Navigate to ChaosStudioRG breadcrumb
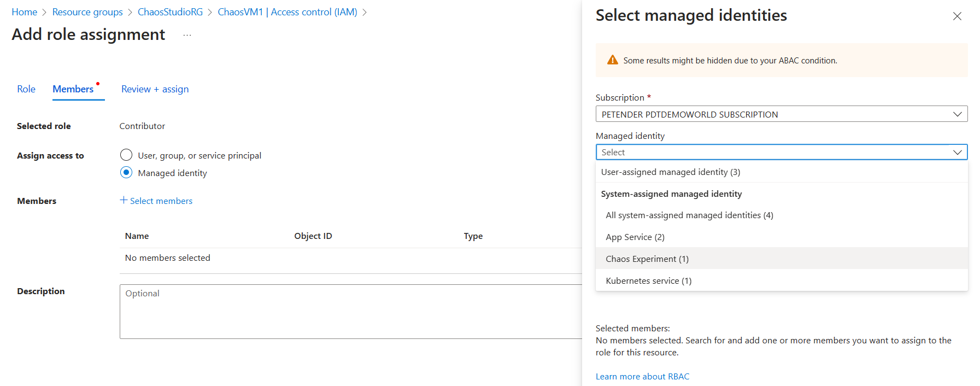This screenshot has width=980, height=386. click(170, 12)
